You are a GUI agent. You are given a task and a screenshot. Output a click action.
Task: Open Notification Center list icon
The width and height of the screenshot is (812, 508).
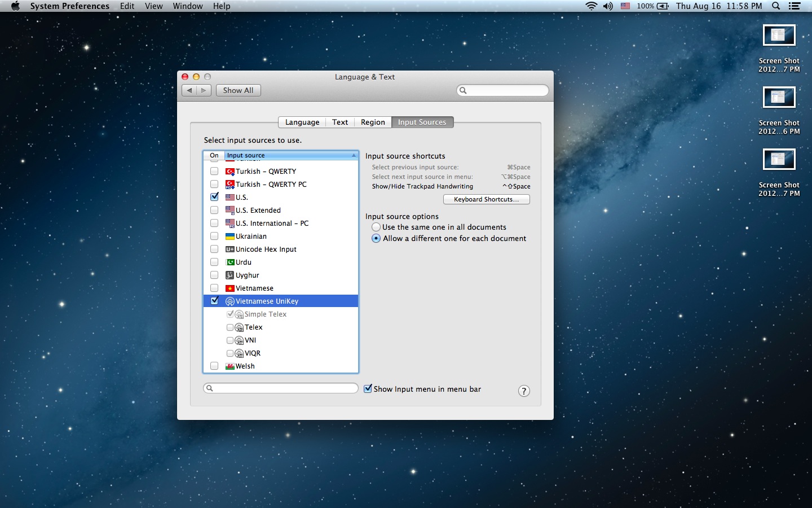coord(795,6)
